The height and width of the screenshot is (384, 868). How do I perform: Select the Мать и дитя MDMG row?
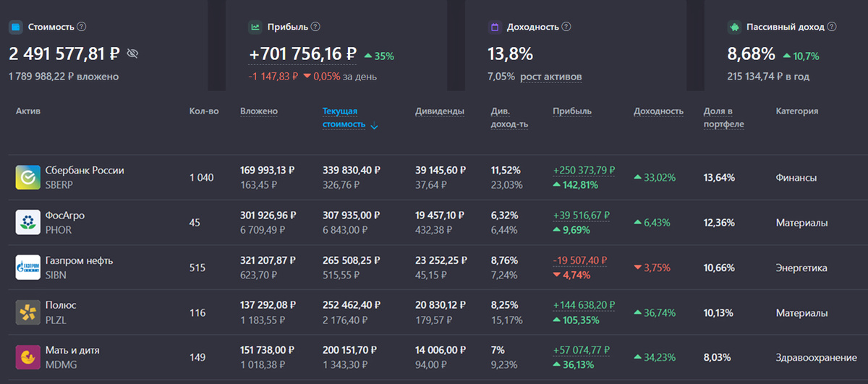click(434, 357)
